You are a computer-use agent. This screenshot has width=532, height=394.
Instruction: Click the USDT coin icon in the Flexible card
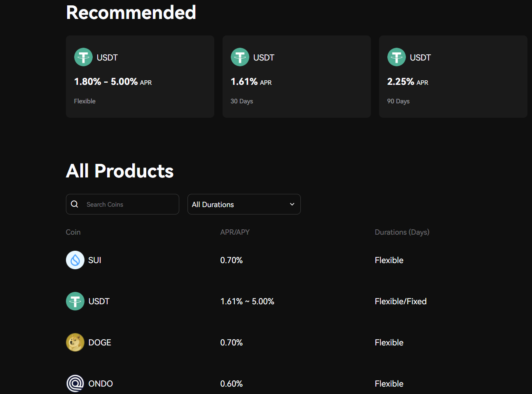click(83, 57)
